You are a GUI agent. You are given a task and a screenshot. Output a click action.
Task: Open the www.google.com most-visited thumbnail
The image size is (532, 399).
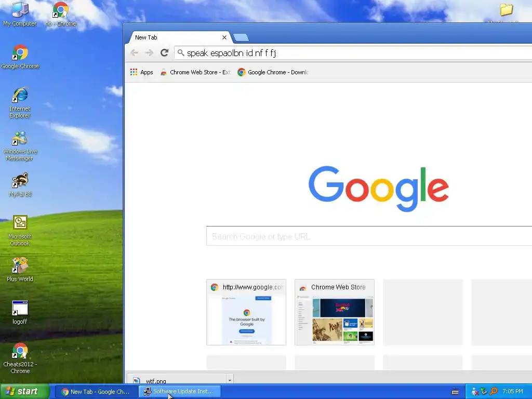246,312
